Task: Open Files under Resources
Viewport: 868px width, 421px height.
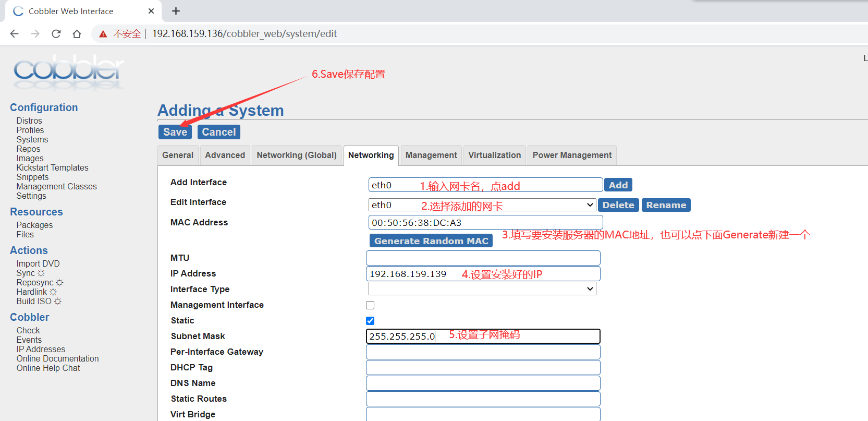Action: pyautogui.click(x=25, y=235)
